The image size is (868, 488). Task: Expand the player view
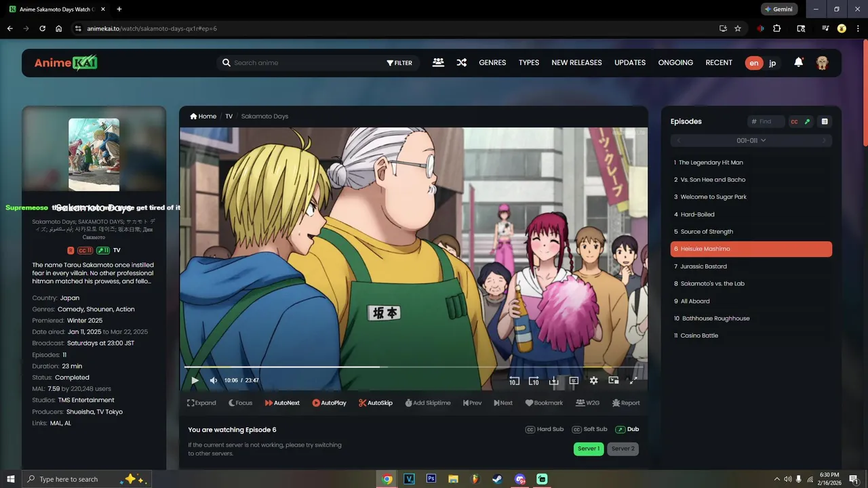201,403
